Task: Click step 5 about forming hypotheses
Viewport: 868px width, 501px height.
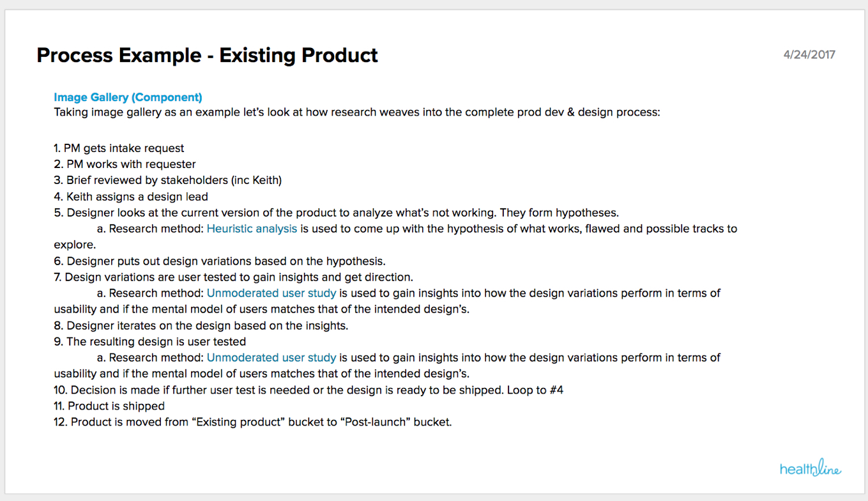Action: [x=337, y=212]
